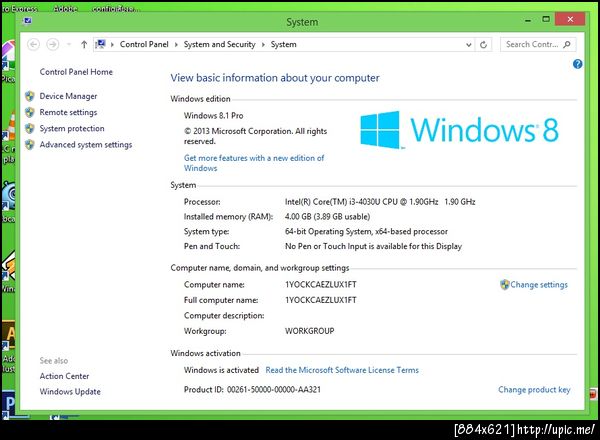The height and width of the screenshot is (440, 600).
Task: Close the System window
Action: click(570, 19)
